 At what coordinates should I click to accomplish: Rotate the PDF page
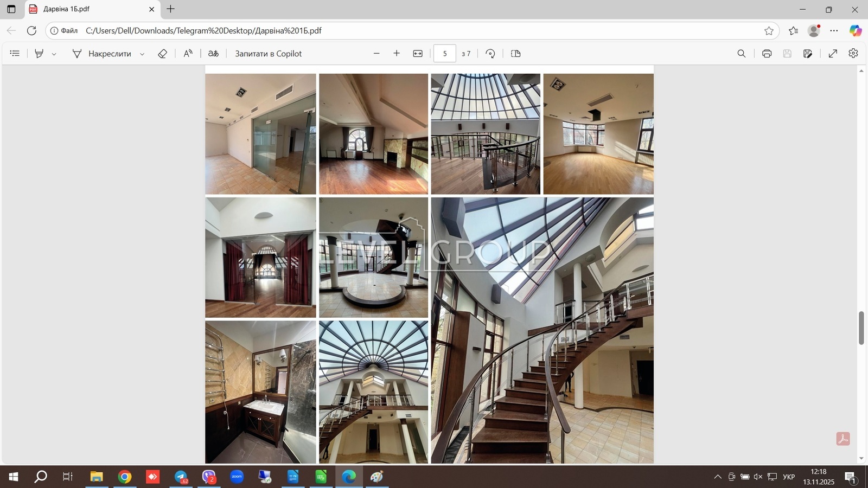click(490, 53)
